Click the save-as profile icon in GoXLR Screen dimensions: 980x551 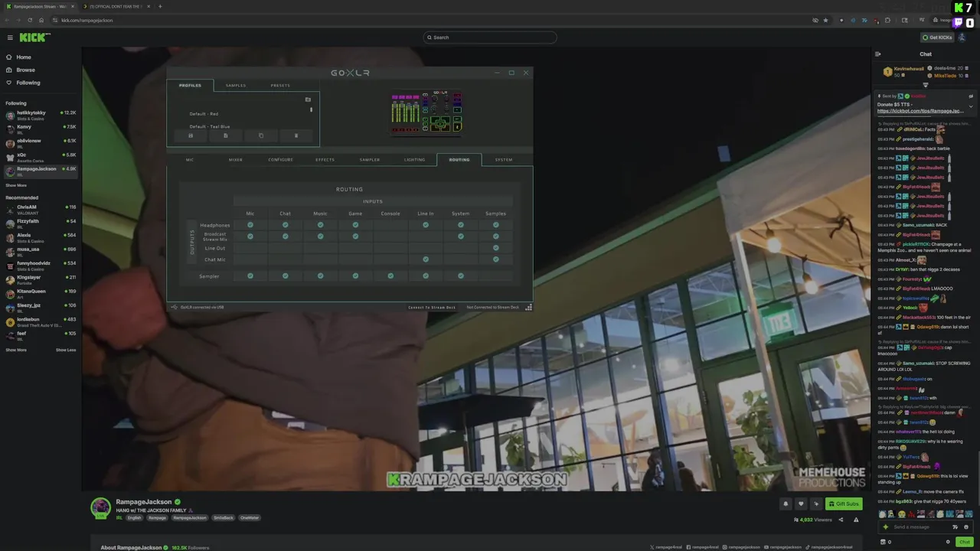(225, 135)
